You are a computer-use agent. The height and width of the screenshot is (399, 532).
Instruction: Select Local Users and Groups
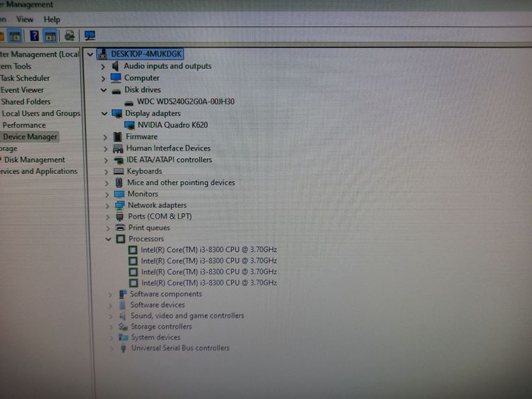[x=41, y=114]
